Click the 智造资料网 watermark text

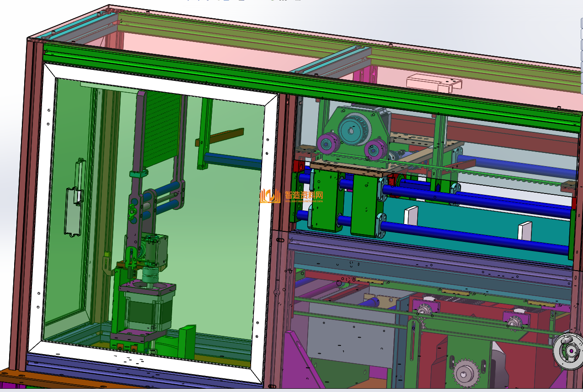pyautogui.click(x=304, y=194)
